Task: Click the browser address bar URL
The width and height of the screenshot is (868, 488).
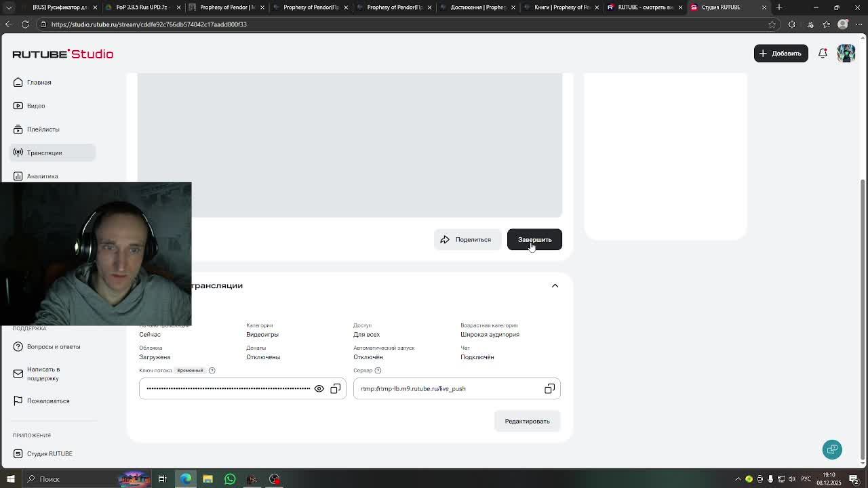Action: [149, 24]
